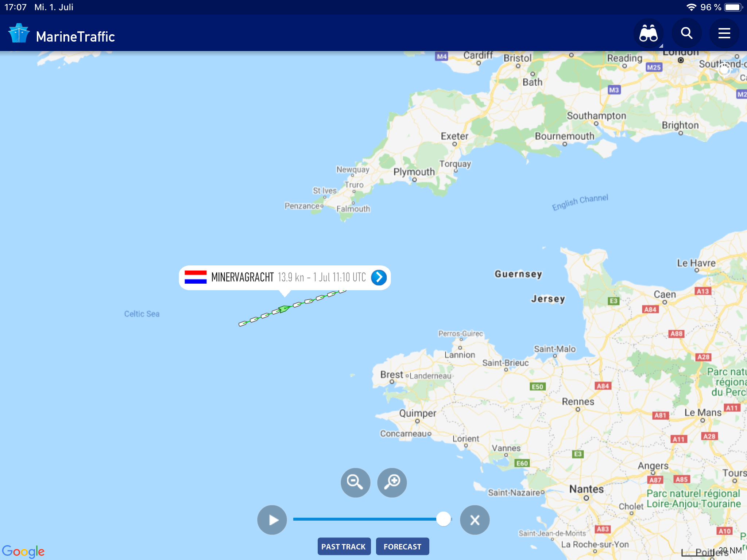Viewport: 747px width, 560px height.
Task: Zoom out with the minus magnifier
Action: tap(355, 482)
